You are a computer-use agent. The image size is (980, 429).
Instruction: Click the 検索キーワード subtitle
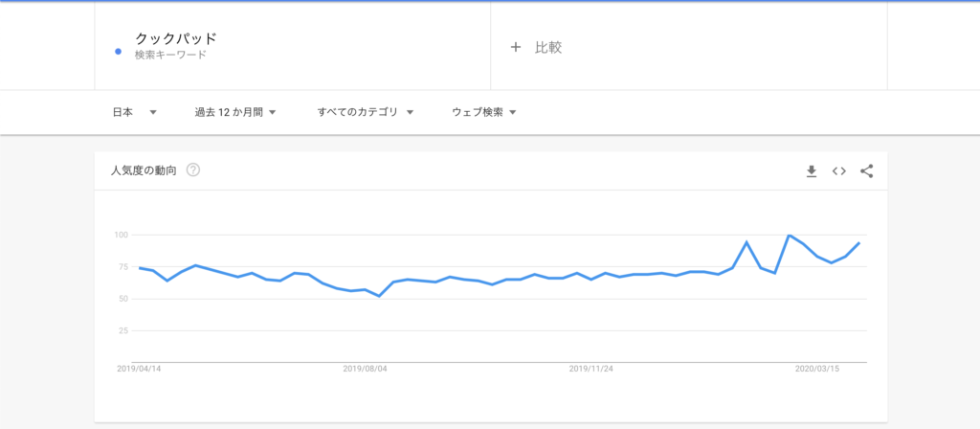coord(170,55)
